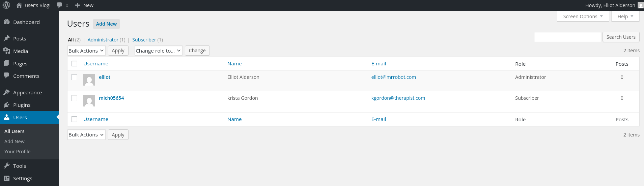Screen dimensions: 644x186
Task: Toggle the select-all checkbox in table header
Action: [75, 64]
